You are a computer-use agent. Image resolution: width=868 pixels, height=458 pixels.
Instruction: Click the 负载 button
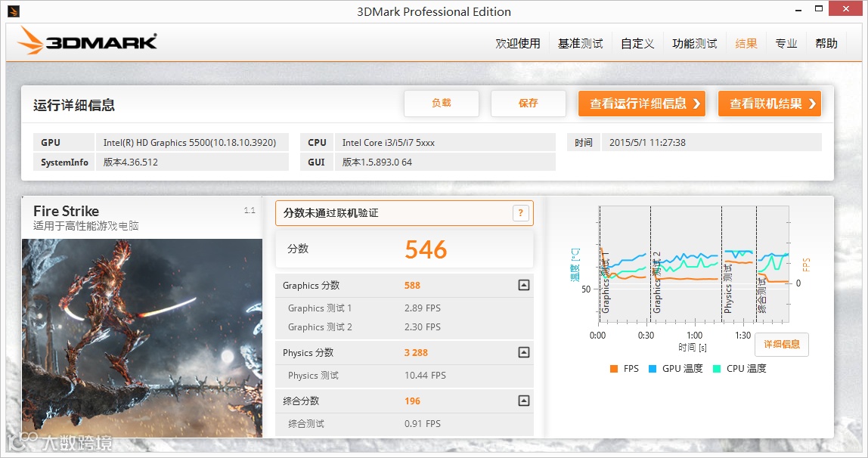point(442,104)
